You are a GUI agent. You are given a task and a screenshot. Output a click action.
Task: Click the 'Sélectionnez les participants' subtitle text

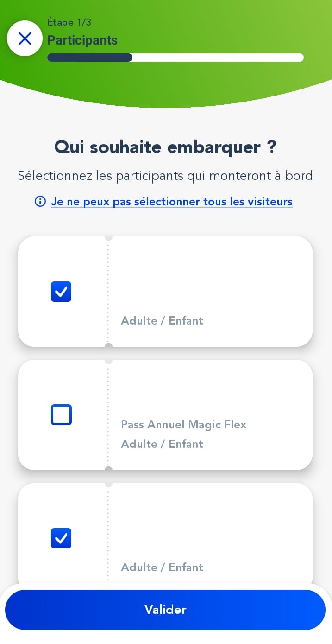coord(165,176)
